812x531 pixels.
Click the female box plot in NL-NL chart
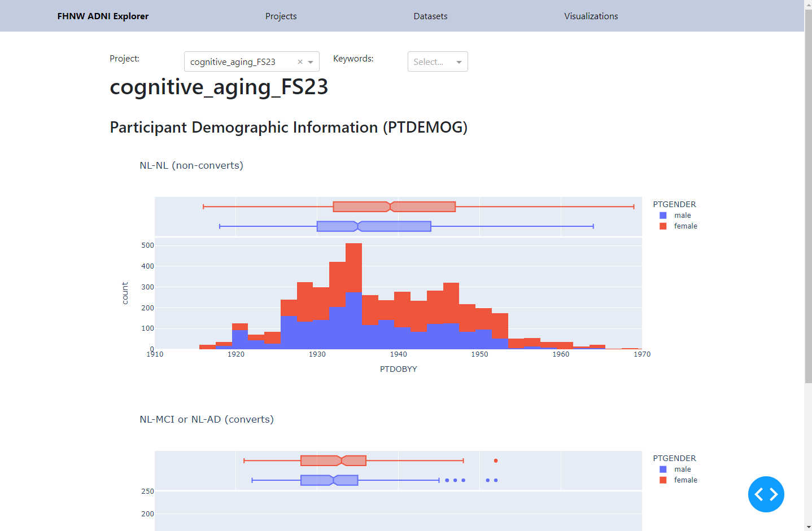(394, 207)
